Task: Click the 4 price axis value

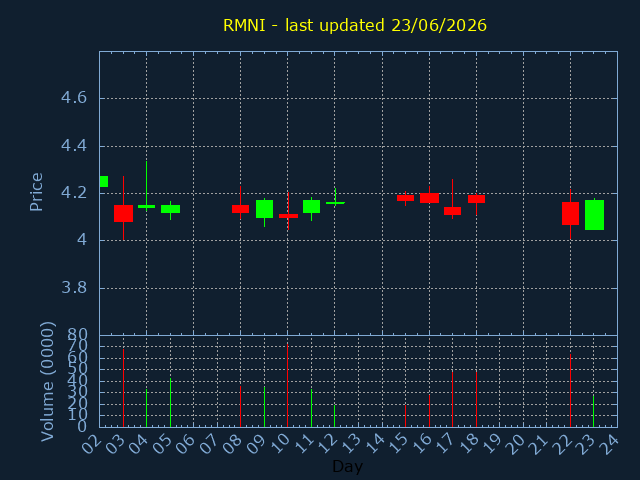Action: click(82, 240)
